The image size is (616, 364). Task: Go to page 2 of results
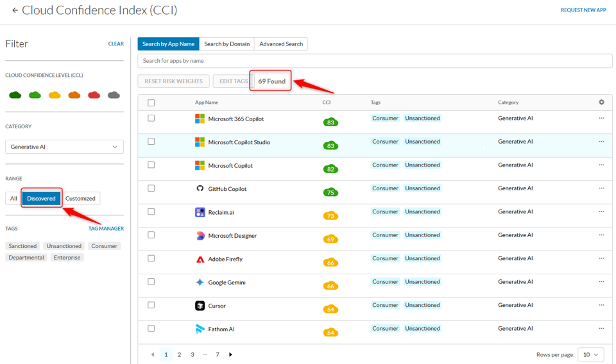click(179, 354)
